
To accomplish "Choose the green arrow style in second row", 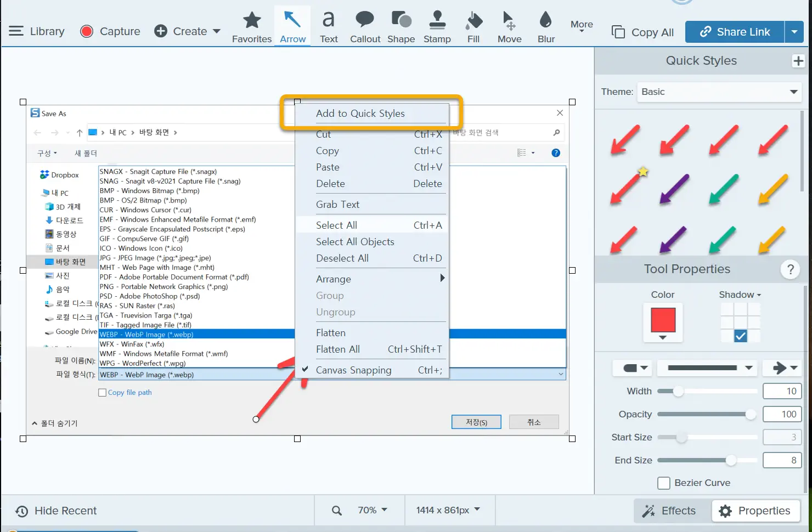I will [724, 189].
